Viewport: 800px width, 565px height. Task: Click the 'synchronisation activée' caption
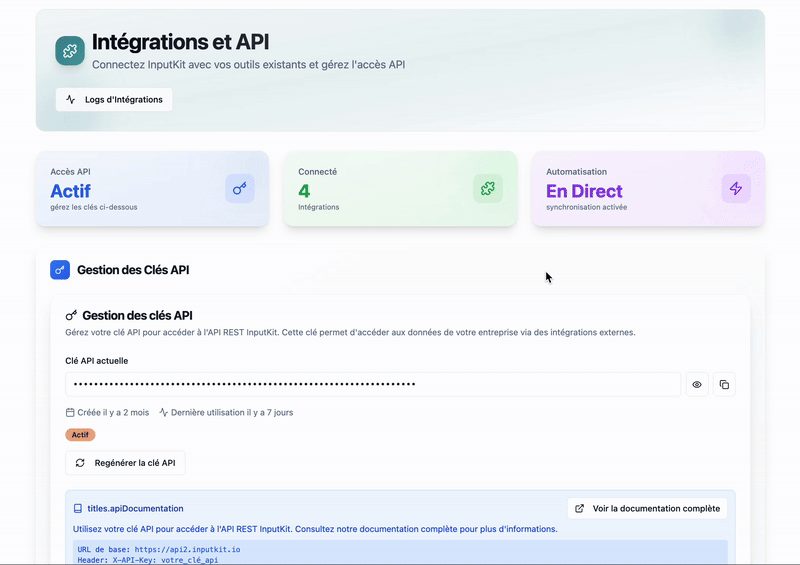point(587,207)
